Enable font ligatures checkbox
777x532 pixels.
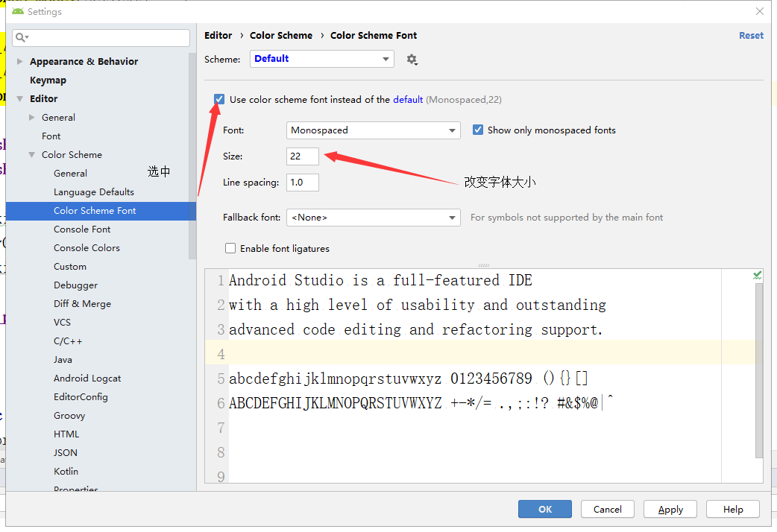230,248
